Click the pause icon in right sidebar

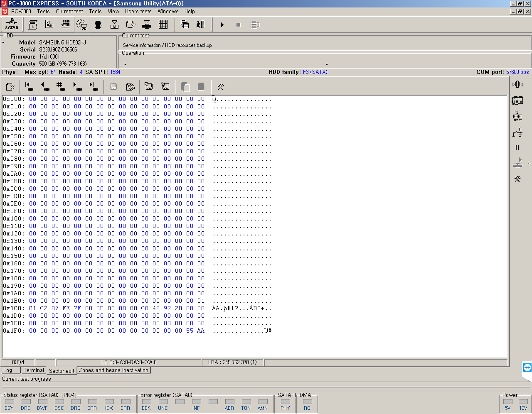(517, 147)
